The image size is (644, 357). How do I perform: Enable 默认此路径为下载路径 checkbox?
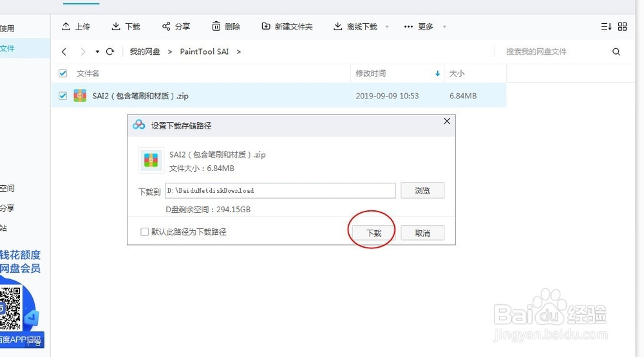144,232
